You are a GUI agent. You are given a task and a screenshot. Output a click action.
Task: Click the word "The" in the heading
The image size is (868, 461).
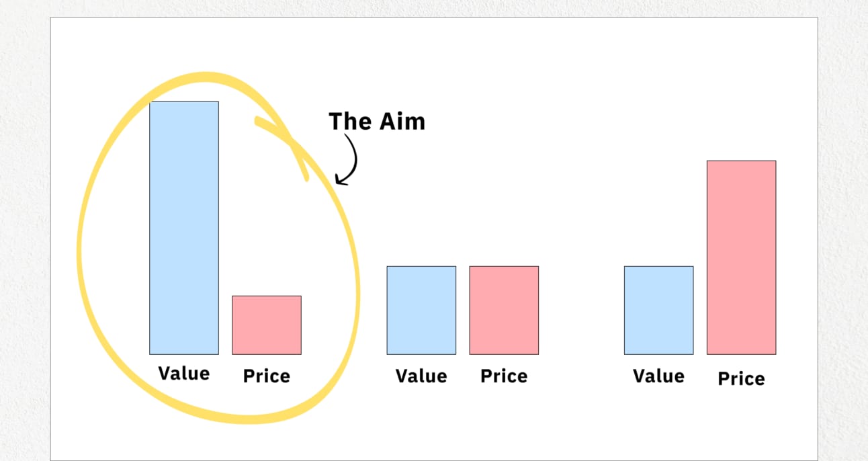pos(350,122)
